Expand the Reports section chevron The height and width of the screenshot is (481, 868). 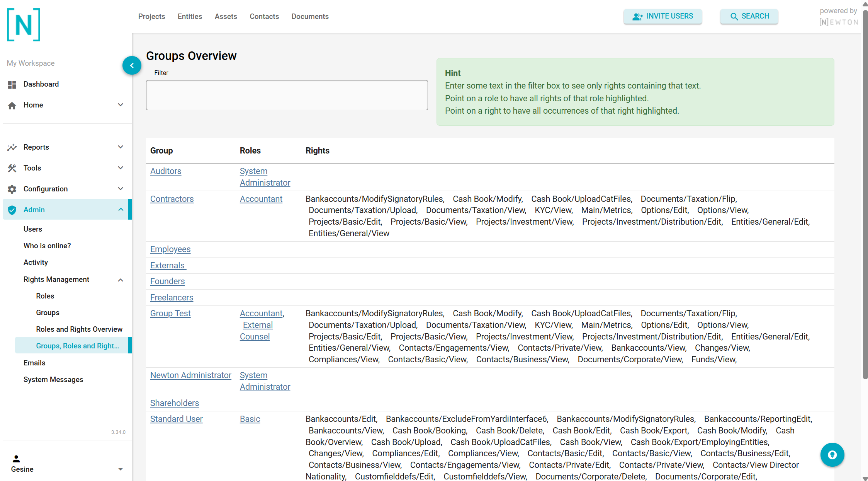(x=121, y=147)
